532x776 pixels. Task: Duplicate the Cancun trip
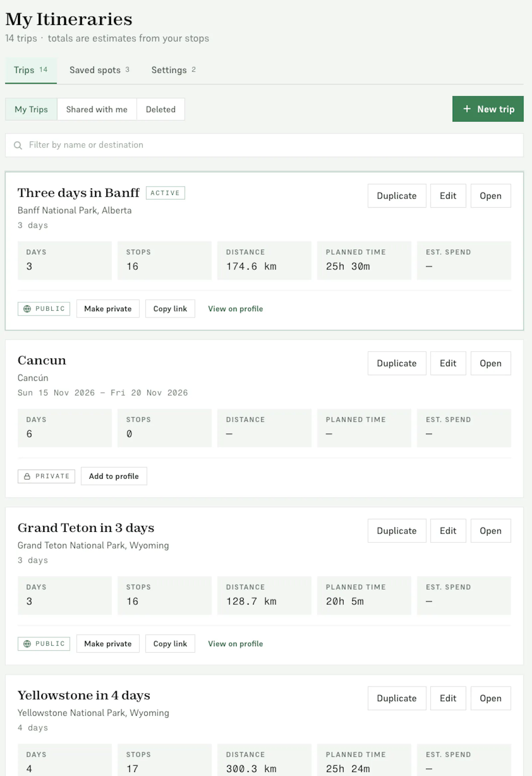pos(397,363)
